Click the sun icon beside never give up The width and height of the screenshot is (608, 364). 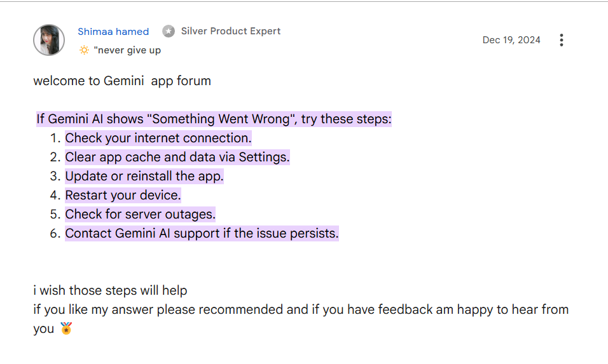[84, 50]
